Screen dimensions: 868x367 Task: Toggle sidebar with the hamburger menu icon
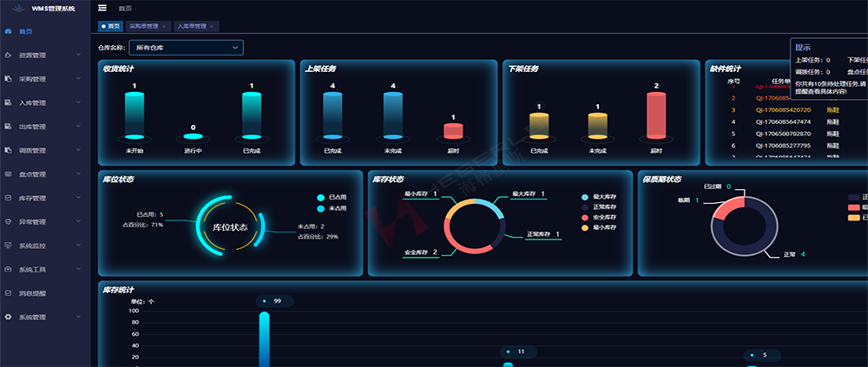pos(102,8)
